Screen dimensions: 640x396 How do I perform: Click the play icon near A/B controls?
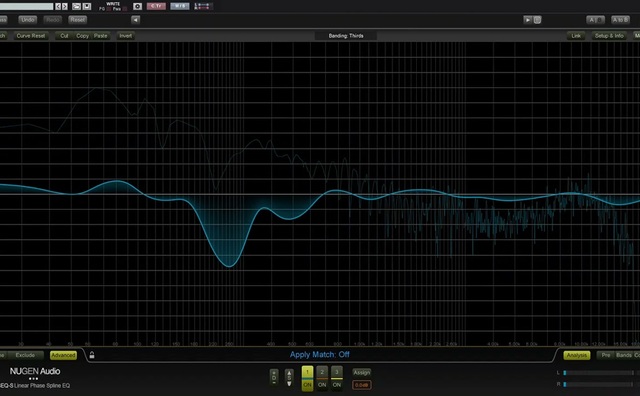coord(528,20)
